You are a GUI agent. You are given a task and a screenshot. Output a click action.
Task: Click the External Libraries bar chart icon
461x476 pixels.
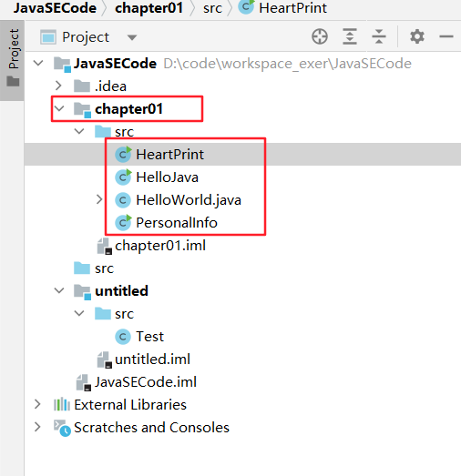coord(62,404)
